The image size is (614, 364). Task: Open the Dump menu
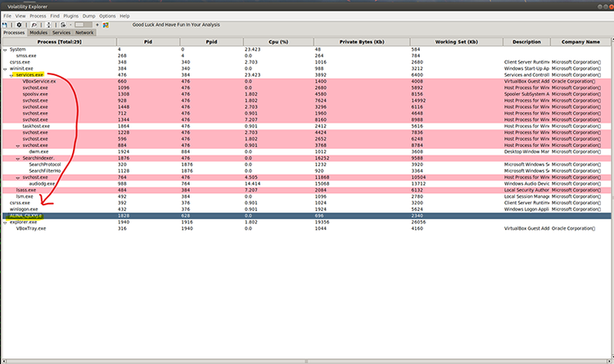89,16
